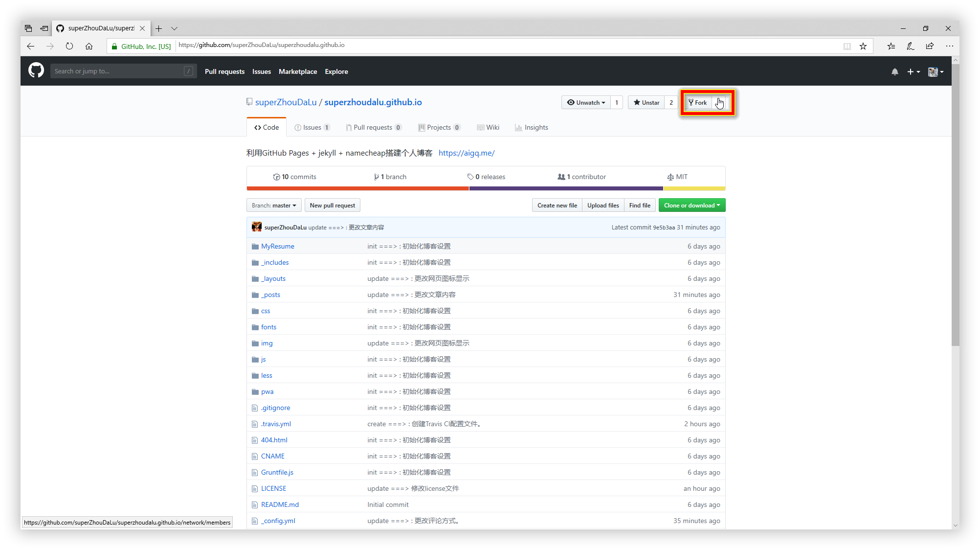Toggle Unstar on this repository

click(x=646, y=102)
